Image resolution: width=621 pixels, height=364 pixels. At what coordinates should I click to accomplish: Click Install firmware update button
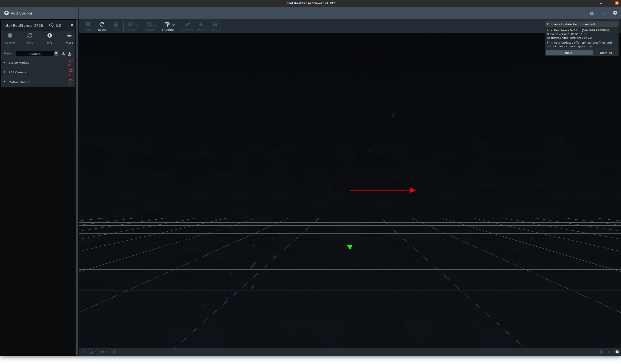[x=569, y=53]
